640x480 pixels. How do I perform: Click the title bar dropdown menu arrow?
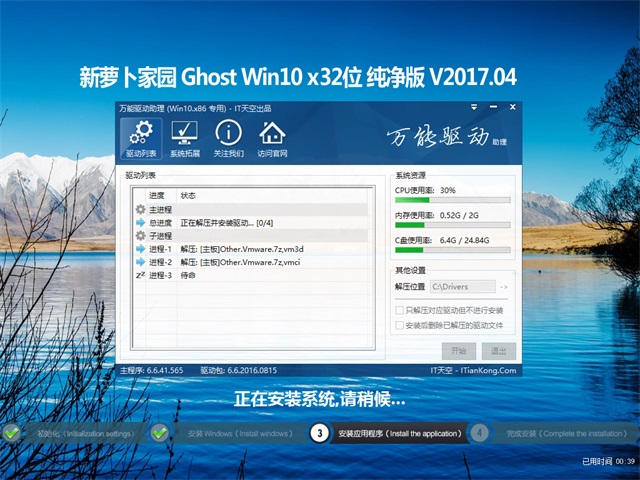pos(474,107)
